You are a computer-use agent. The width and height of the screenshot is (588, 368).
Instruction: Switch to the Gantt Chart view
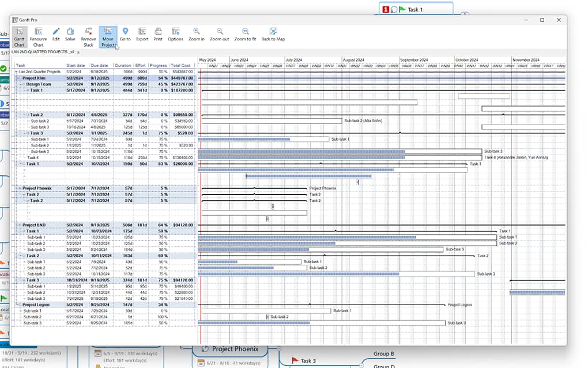tap(20, 35)
